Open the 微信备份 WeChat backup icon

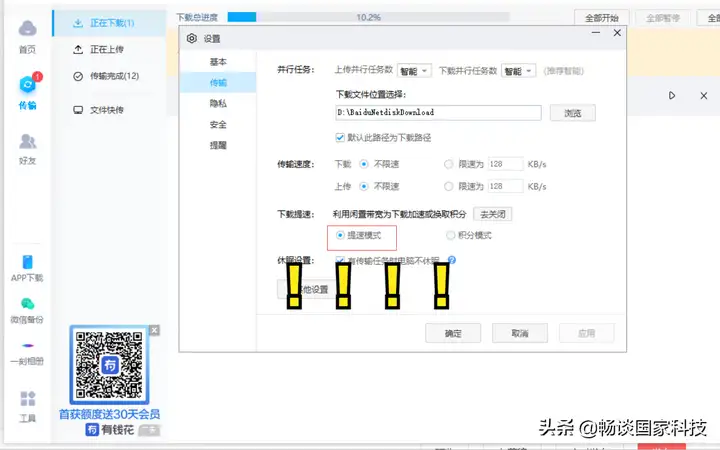click(28, 304)
